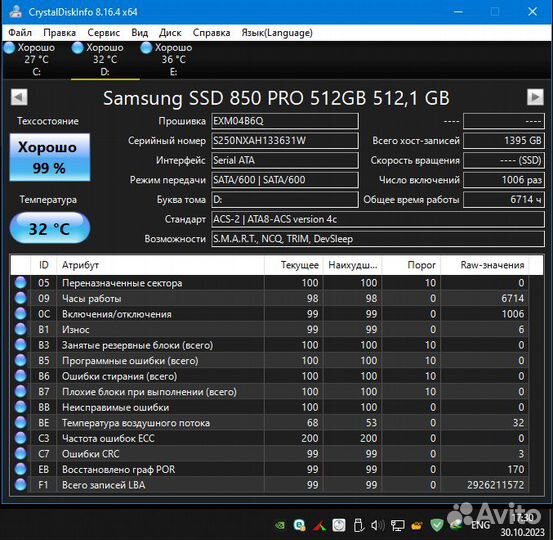The width and height of the screenshot is (553, 540).
Task: Open the Справка menu
Action: point(212,33)
